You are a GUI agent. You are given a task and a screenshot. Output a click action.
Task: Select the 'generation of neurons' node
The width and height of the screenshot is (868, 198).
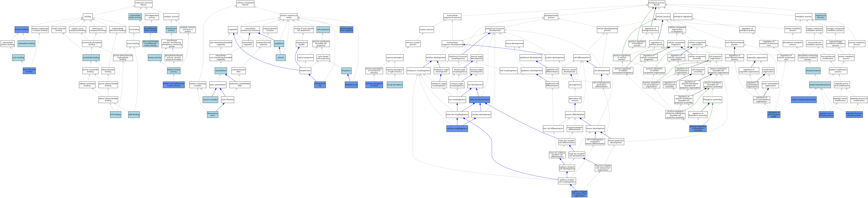click(x=575, y=100)
